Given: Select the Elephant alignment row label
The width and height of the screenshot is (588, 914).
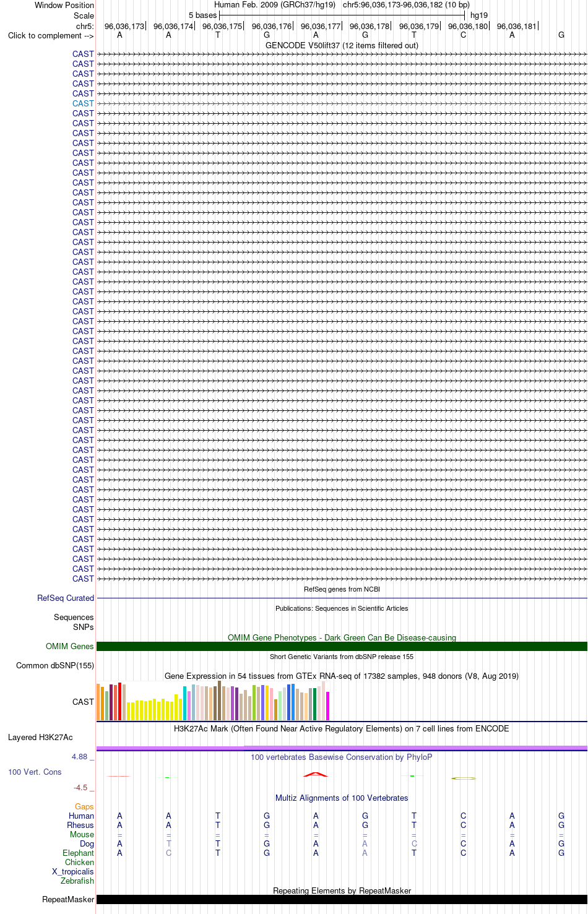Looking at the screenshot, I should click(78, 853).
